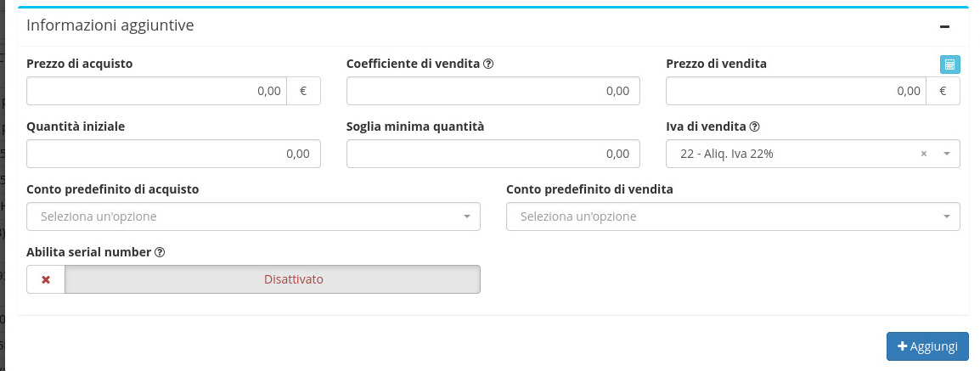The image size is (980, 371).
Task: Click help icon next to Coefficiente di vendita
Action: [x=488, y=65]
